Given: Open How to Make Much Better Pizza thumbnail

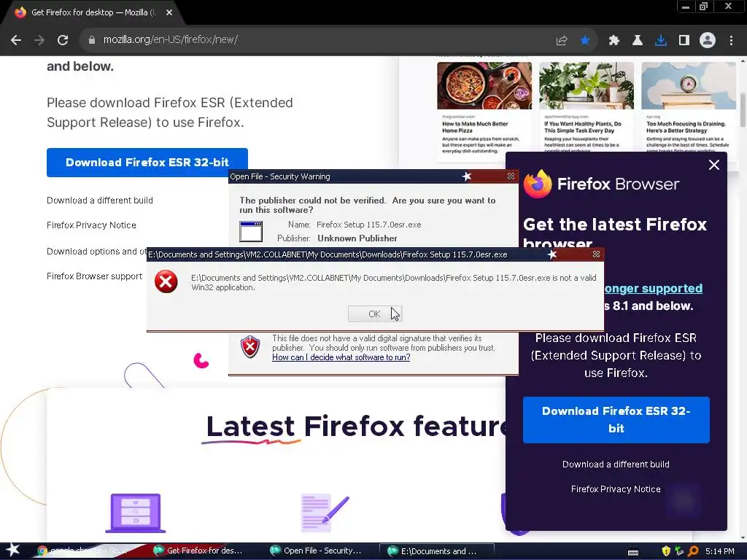Looking at the screenshot, I should click(484, 86).
